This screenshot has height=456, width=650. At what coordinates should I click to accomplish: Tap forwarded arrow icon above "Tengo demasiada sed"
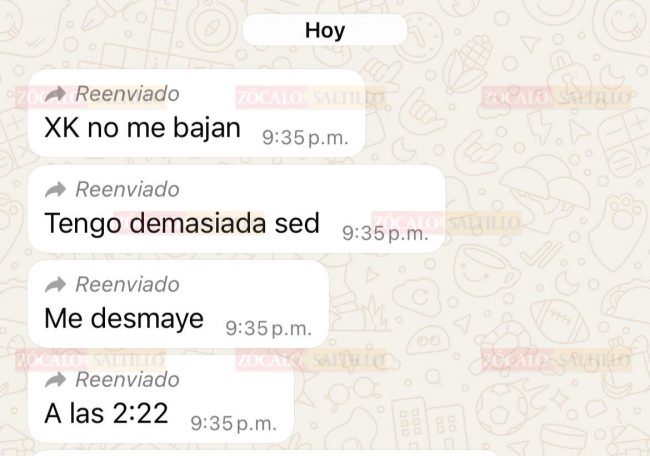[x=55, y=189]
